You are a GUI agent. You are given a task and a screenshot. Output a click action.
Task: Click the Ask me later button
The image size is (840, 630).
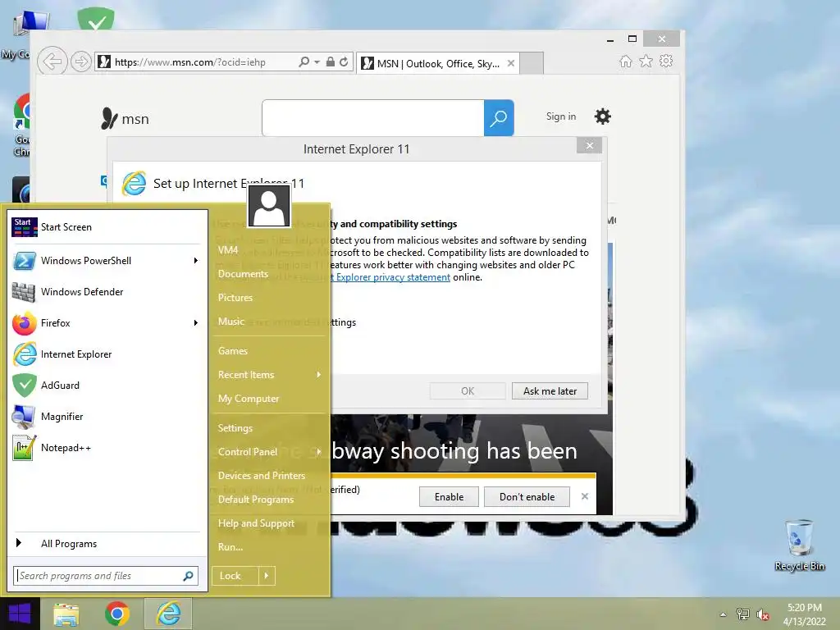click(550, 391)
